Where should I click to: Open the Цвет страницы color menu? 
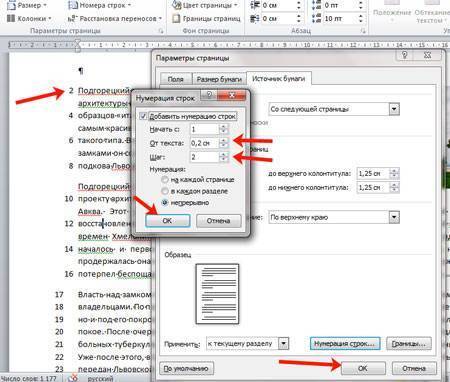(206, 5)
